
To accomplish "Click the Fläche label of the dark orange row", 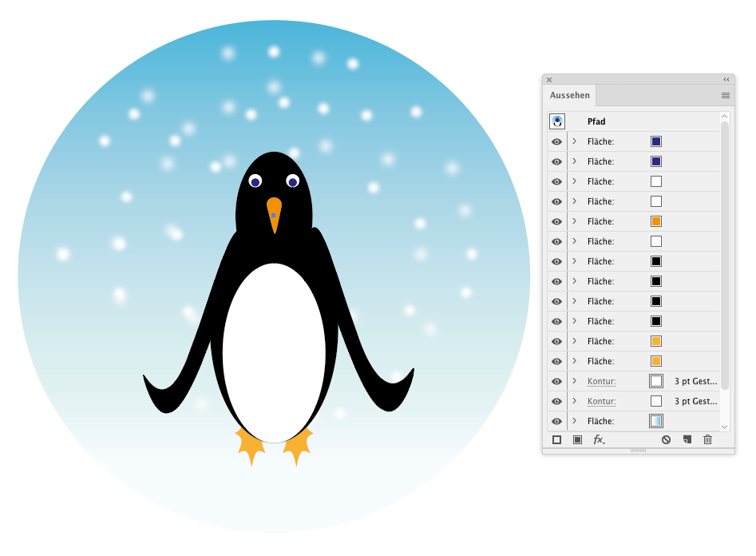I will click(601, 221).
